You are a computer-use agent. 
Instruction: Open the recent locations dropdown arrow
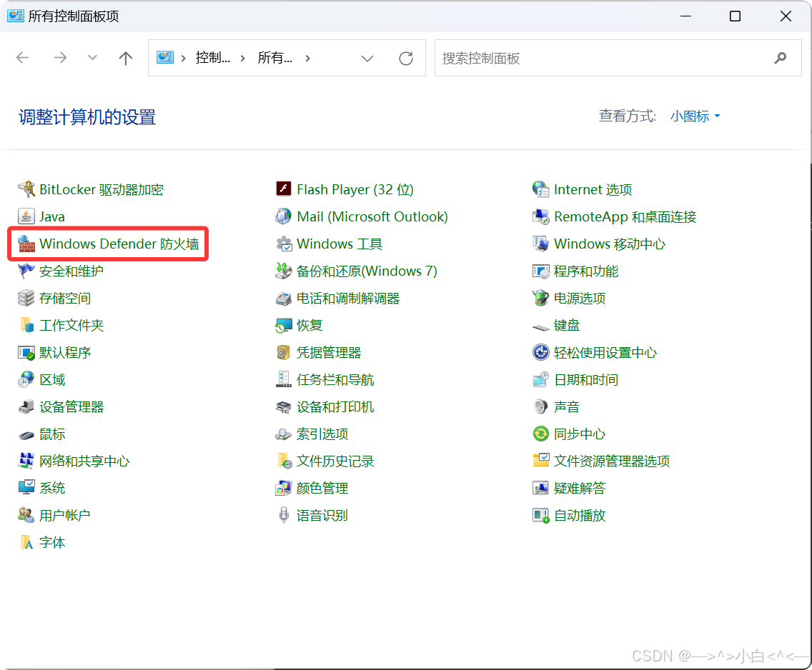pyautogui.click(x=92, y=57)
